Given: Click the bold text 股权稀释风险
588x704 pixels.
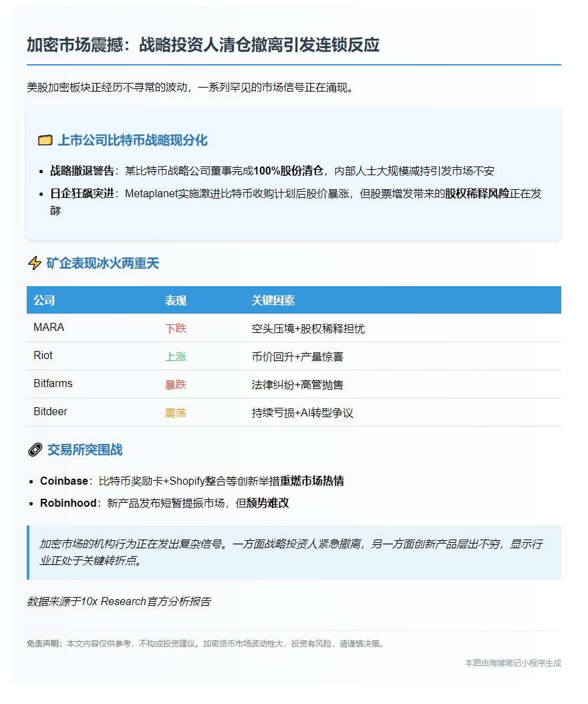Looking at the screenshot, I should [x=477, y=193].
